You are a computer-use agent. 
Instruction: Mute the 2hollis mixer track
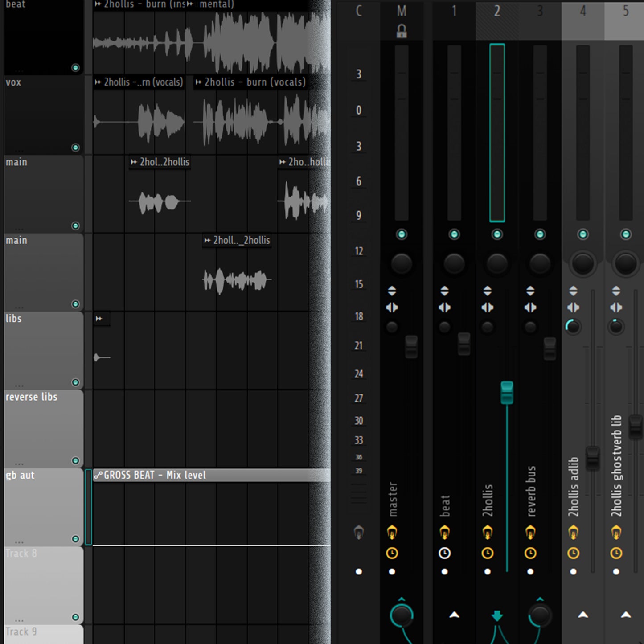coord(497,234)
